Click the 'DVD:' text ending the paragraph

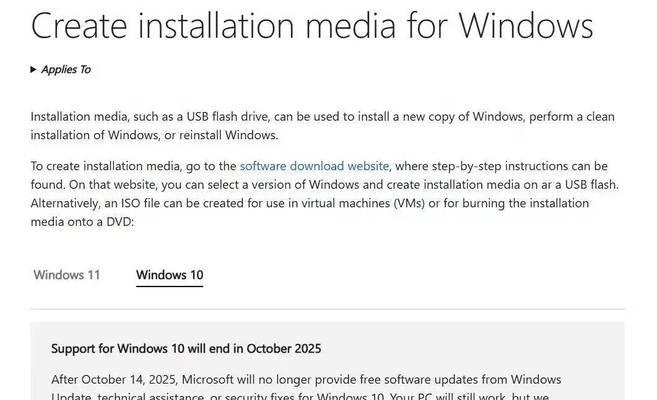120,222
